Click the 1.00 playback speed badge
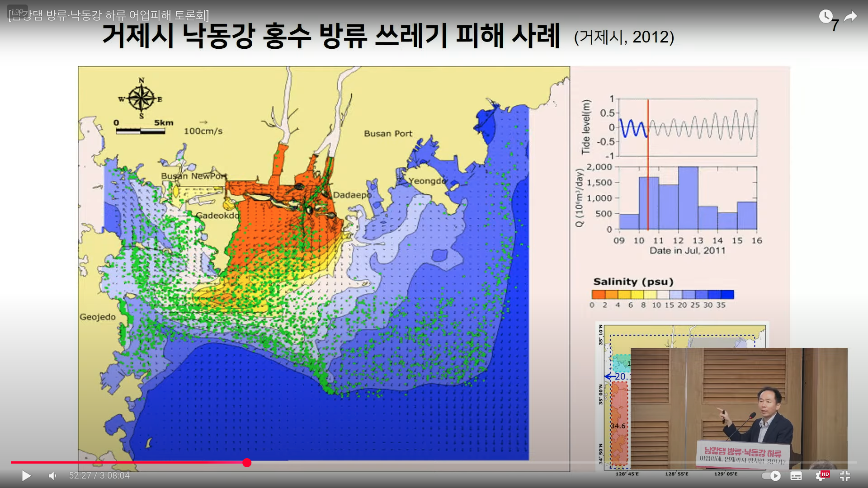Screen dimensions: 868x488 [18, 11]
